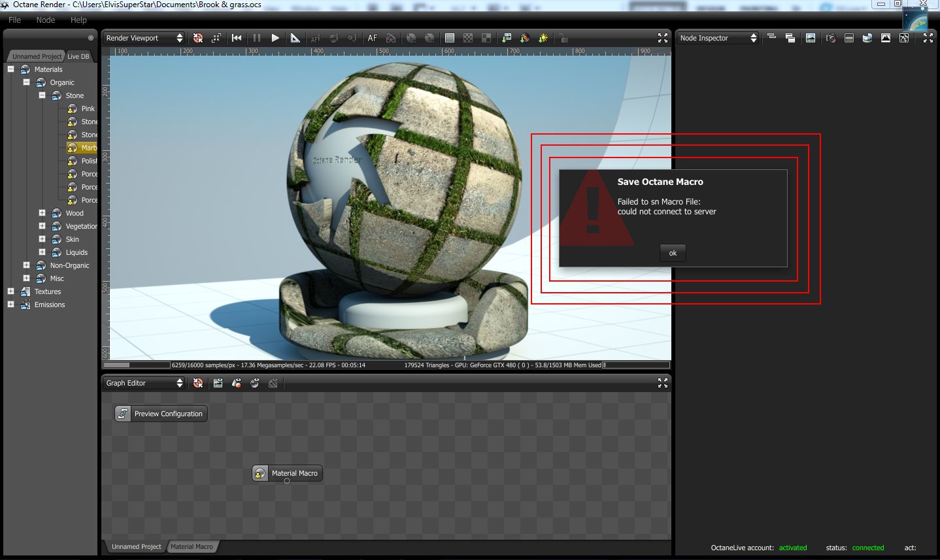Click the save render image icon
Screen dimensions: 940x560
pos(507,38)
